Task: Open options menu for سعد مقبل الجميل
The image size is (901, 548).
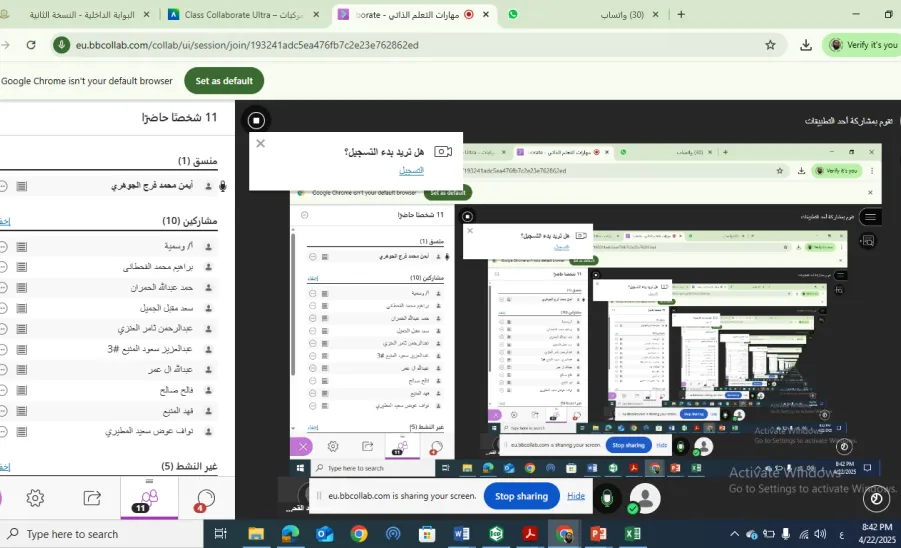Action: pos(3,308)
